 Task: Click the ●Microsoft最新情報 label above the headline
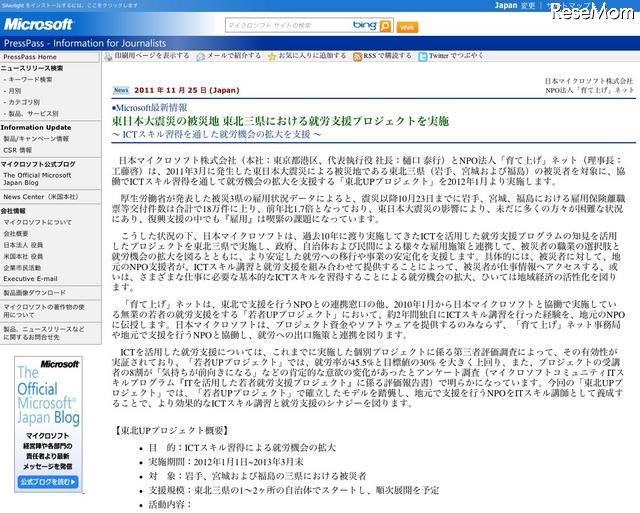click(149, 108)
